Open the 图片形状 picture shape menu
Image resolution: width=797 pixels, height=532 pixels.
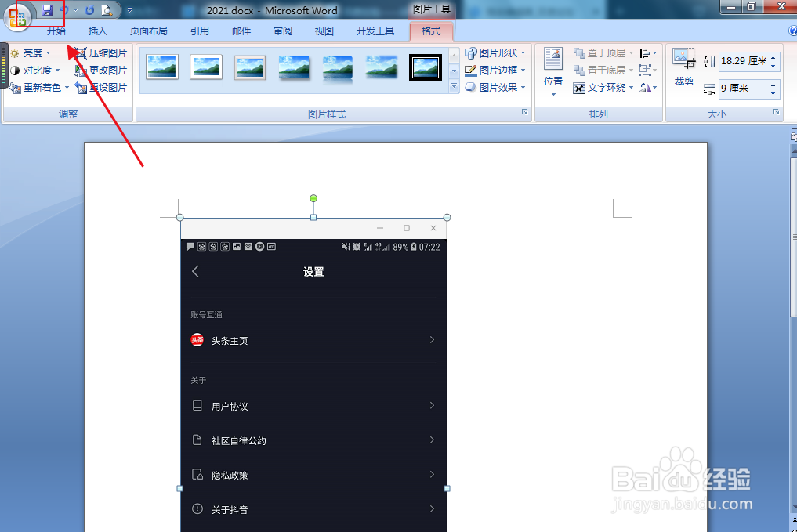pos(495,52)
